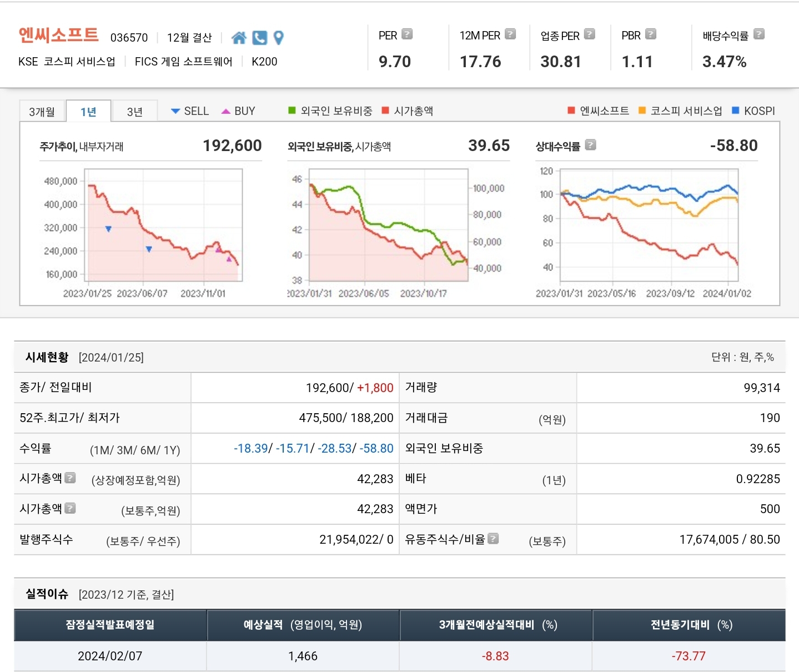This screenshot has height=672, width=799.
Task: Switch to the 3개월 chart tab
Action: (x=42, y=112)
